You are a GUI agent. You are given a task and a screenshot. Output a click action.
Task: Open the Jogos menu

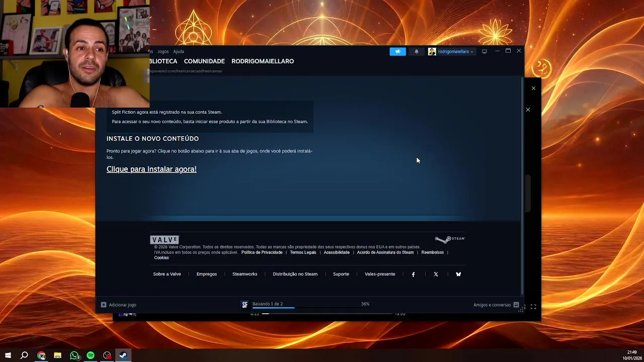pyautogui.click(x=163, y=51)
